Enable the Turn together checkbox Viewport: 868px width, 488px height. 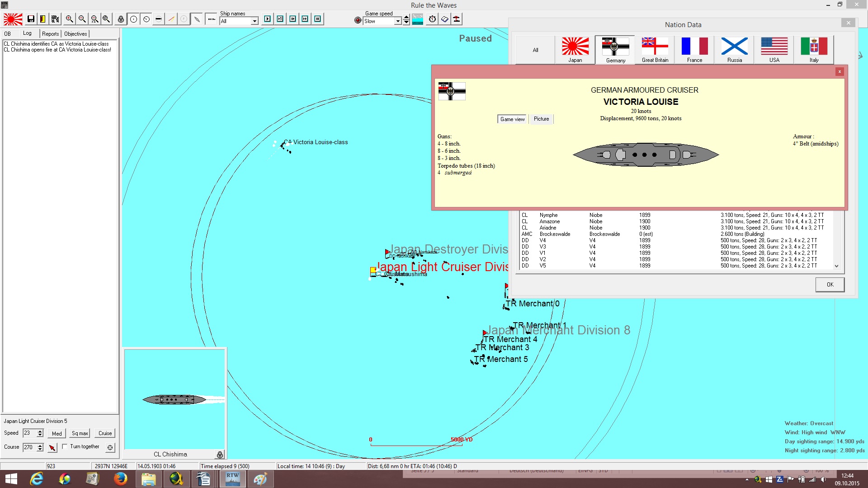(65, 446)
